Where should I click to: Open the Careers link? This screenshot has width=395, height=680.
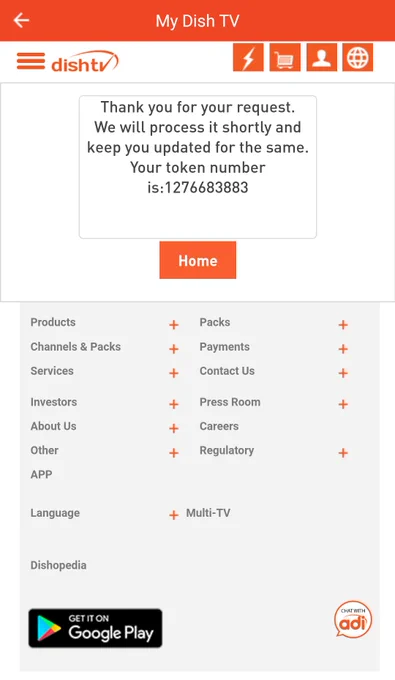pyautogui.click(x=219, y=426)
